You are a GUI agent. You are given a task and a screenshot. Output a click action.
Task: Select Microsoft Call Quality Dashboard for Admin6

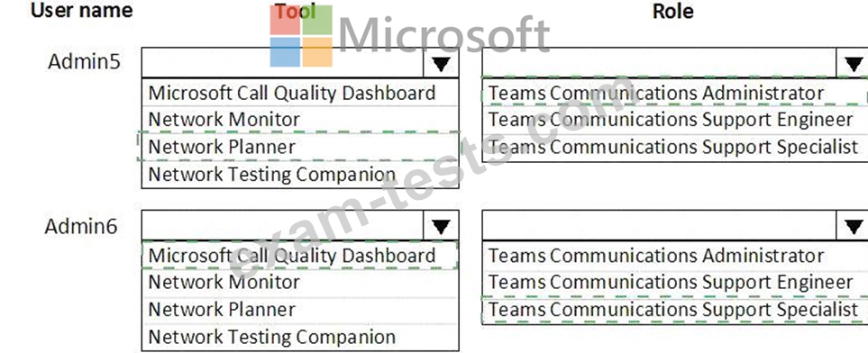click(300, 255)
